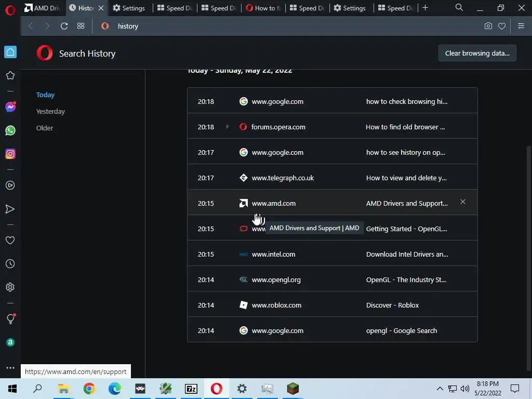Screen dimensions: 532x399
Task: Open Speed Dial start page grid icon
Action: coord(81,26)
